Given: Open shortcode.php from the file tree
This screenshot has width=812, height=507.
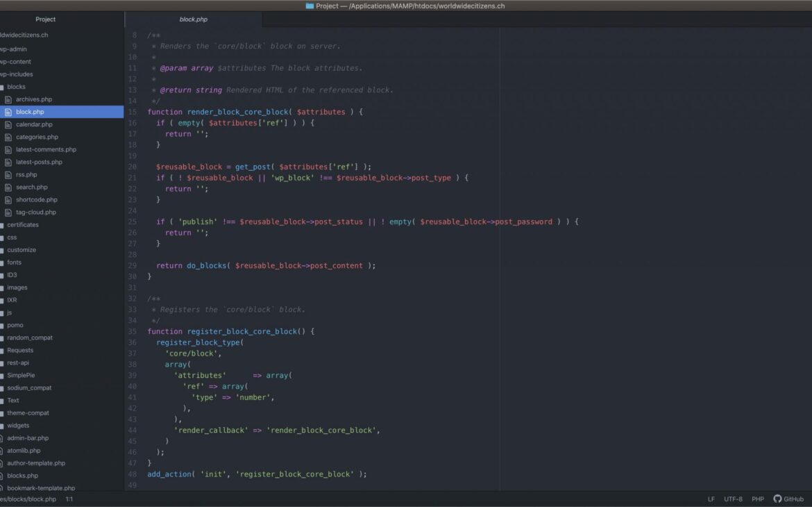Looking at the screenshot, I should coord(36,199).
